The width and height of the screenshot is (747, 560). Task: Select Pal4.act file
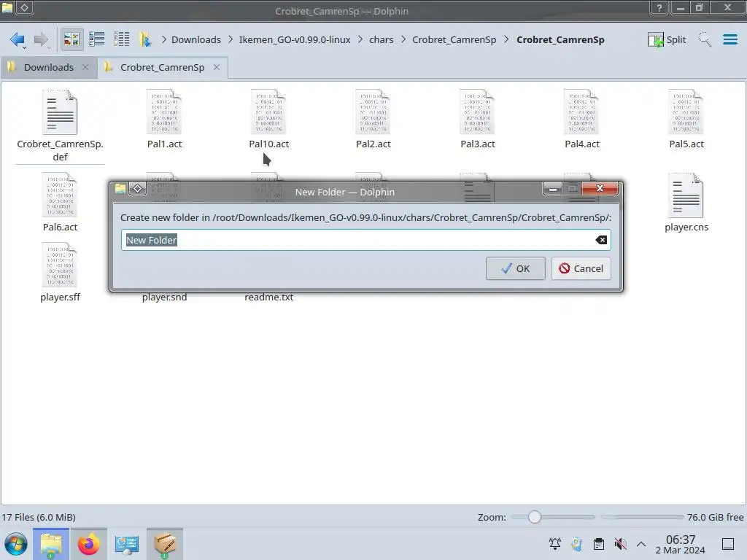pos(581,119)
